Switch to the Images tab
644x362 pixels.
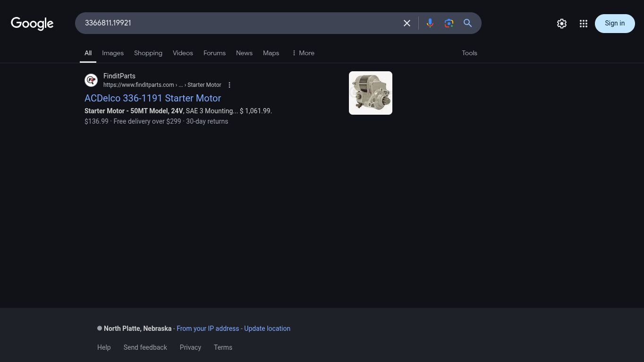coord(113,53)
